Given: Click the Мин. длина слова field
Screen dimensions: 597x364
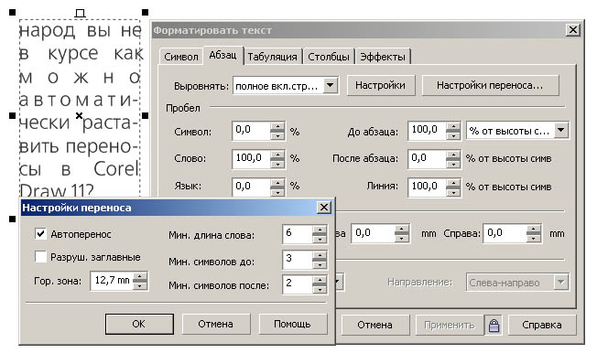Looking at the screenshot, I should point(298,233).
